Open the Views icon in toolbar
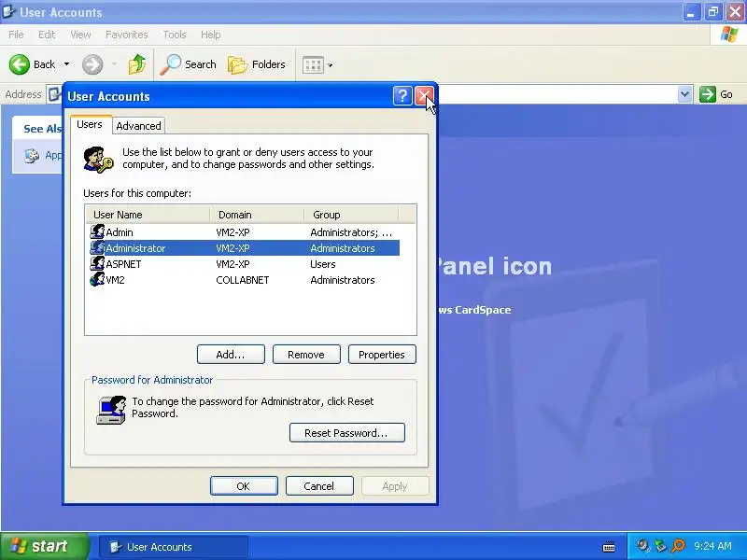Viewport: 747px width, 560px height. [313, 64]
